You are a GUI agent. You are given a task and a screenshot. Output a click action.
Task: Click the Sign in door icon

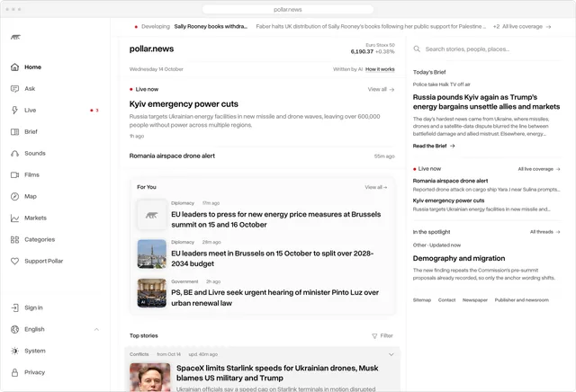[x=14, y=307]
